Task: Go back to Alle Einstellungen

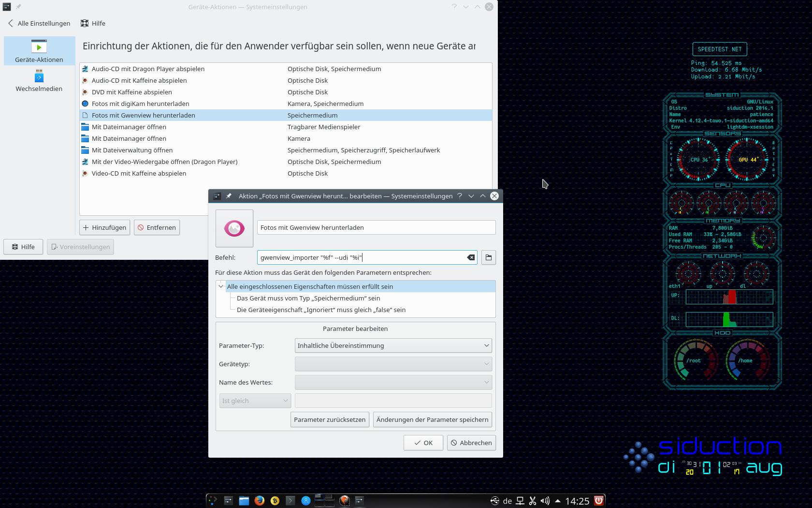Action: [39, 23]
